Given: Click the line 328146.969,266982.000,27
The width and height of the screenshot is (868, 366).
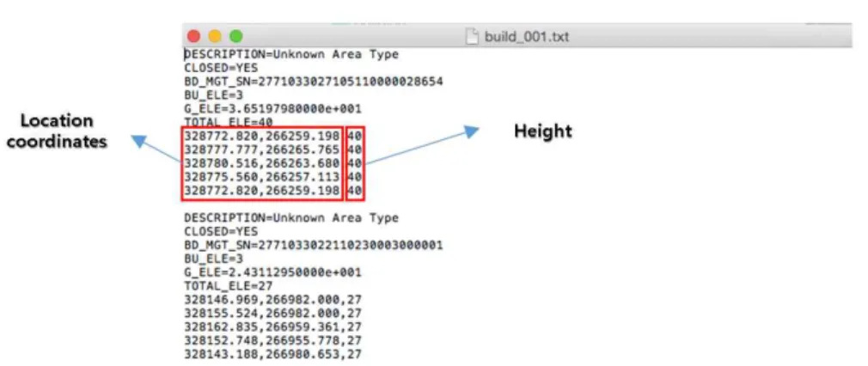Looking at the screenshot, I should 272,300.
